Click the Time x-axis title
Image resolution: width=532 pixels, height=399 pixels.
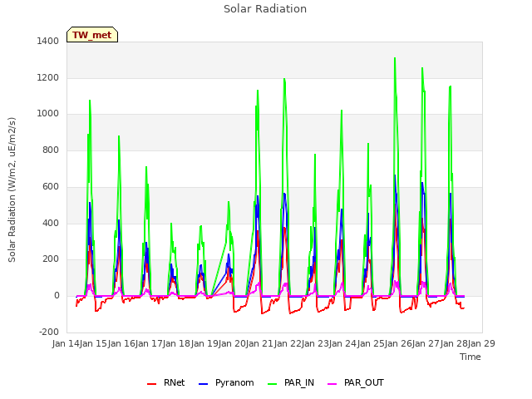(470, 357)
